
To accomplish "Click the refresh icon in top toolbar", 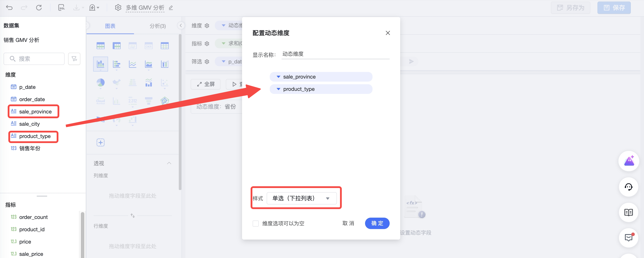I will click(x=39, y=7).
